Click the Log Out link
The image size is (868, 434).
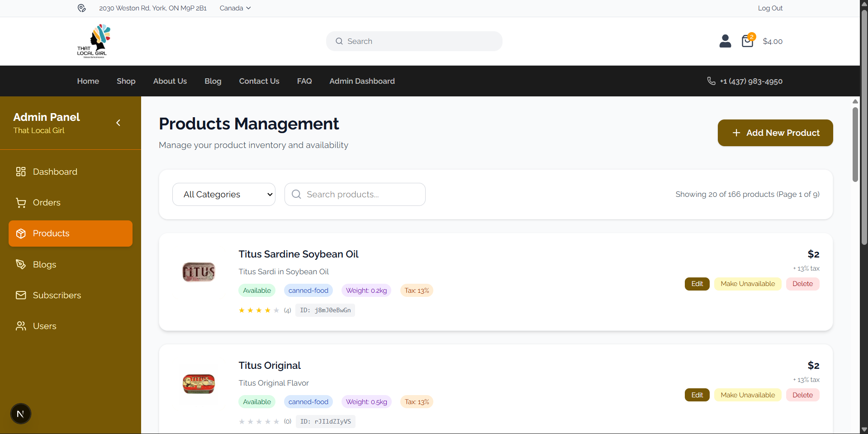pyautogui.click(x=769, y=8)
